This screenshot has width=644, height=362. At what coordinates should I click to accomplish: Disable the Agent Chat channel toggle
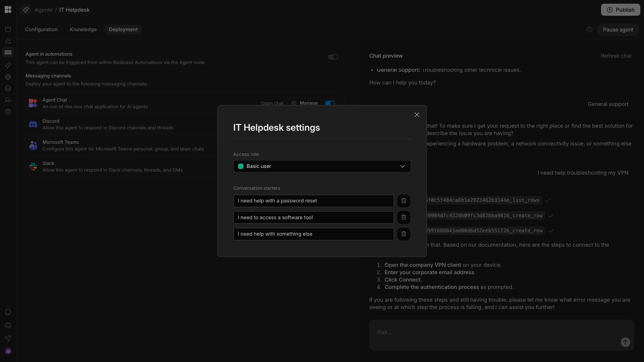(330, 103)
